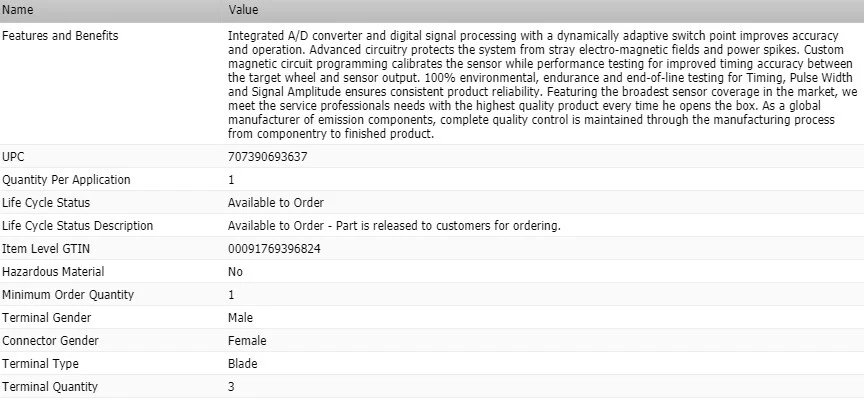Screen dimensions: 864x408
Task: Click the Minimum Order Quantity label
Action: [x=68, y=295]
